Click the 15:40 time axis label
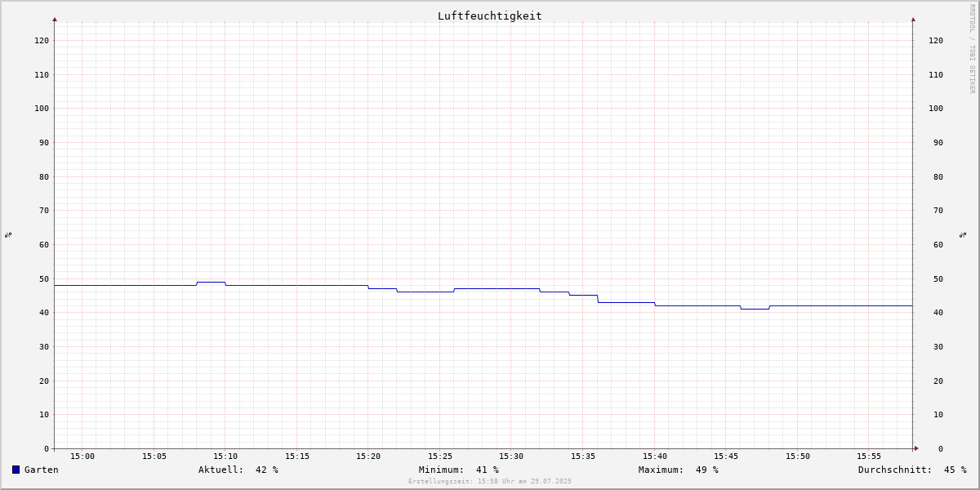Viewport: 980px width, 490px height. click(x=654, y=456)
